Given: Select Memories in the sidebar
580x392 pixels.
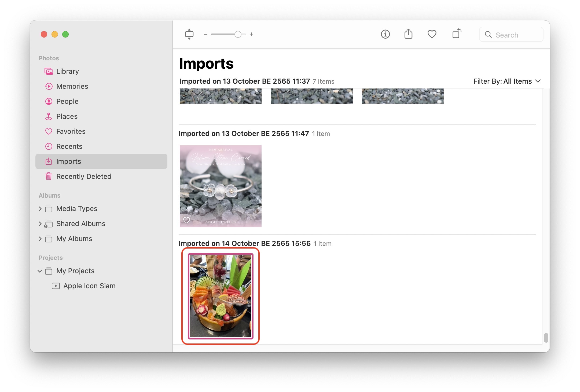Looking at the screenshot, I should point(72,86).
